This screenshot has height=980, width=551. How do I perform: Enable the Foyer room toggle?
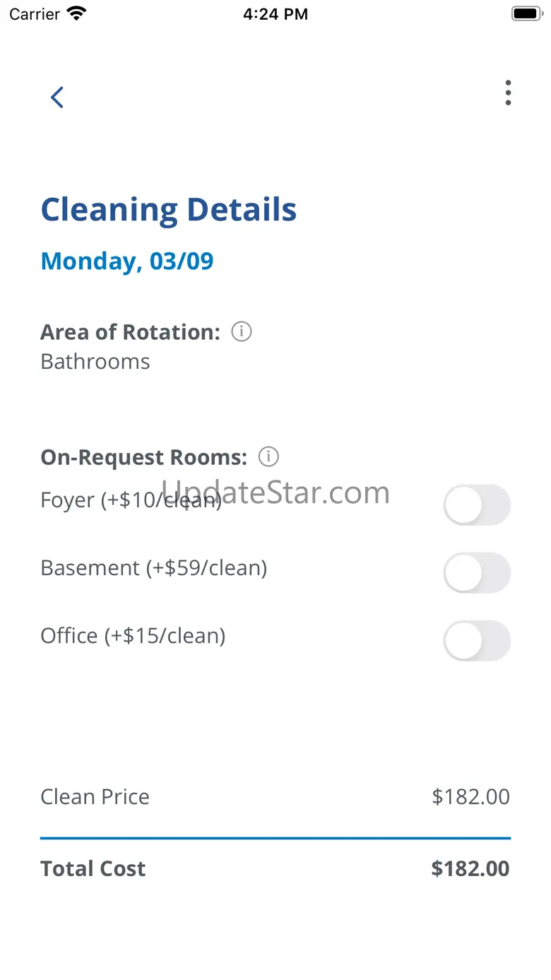tap(476, 504)
